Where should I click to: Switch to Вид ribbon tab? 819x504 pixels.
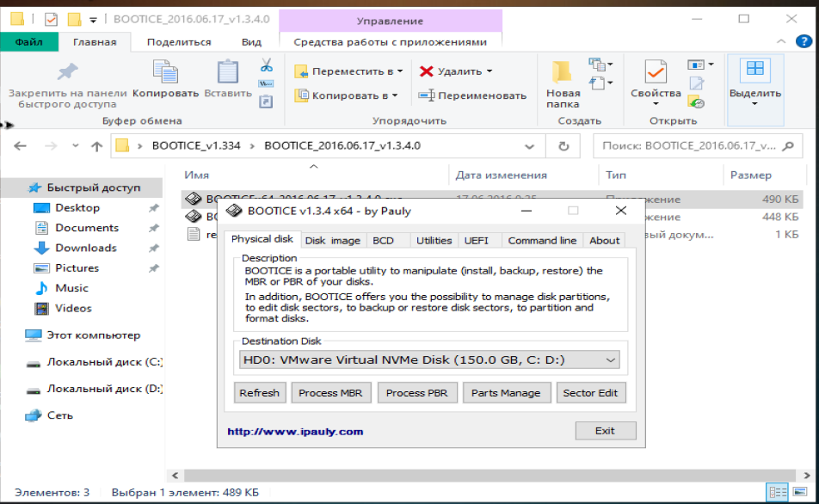click(251, 42)
